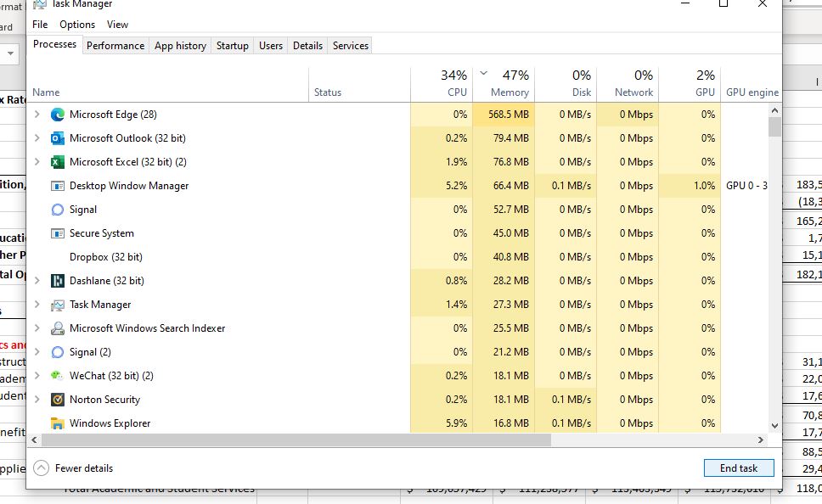Click the vertical scrollbar thumb
822x504 pixels.
[774, 126]
